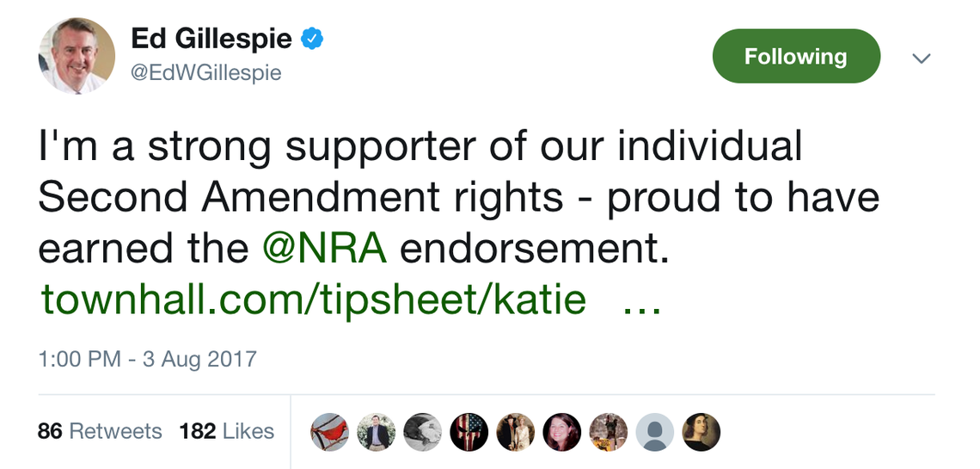
Task: Expand the truncated link ellipsis
Action: (640, 301)
